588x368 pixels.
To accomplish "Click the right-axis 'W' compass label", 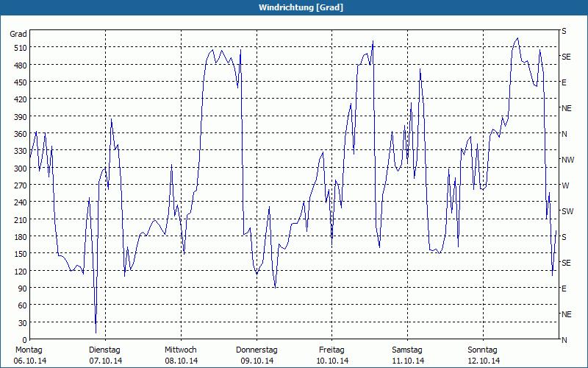I will click(x=565, y=185).
